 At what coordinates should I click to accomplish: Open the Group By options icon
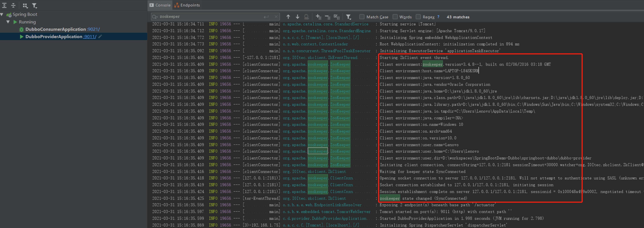pos(25,5)
